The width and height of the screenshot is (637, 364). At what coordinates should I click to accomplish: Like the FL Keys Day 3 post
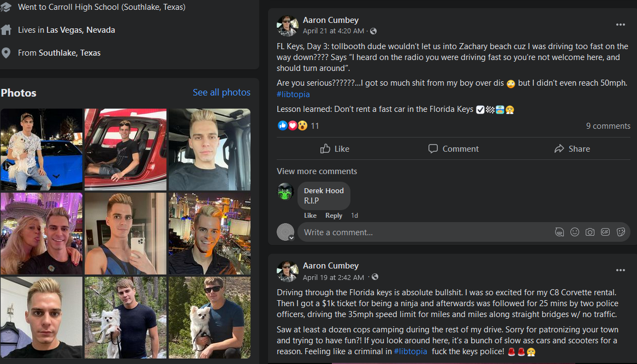pos(335,148)
